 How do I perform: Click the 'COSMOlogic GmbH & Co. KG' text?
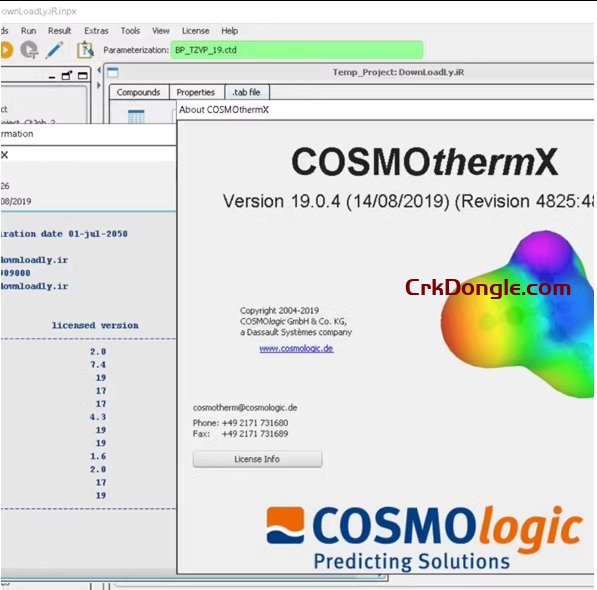(x=293, y=322)
